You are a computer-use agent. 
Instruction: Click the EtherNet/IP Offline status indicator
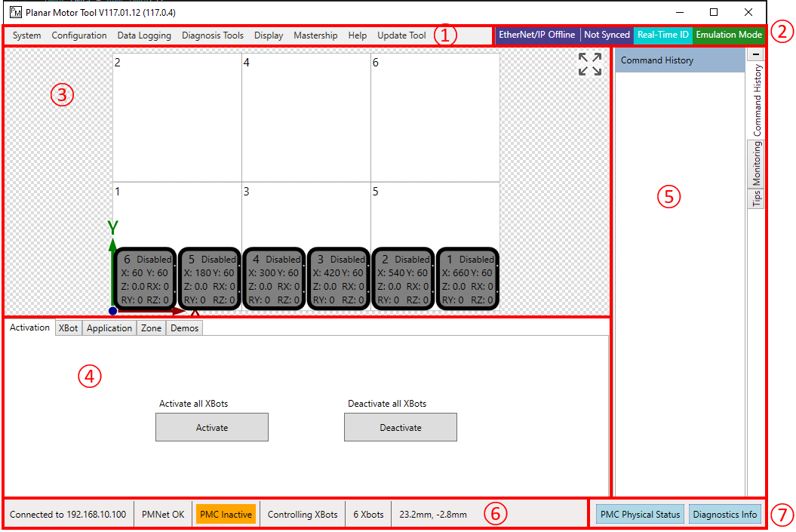[x=536, y=35]
